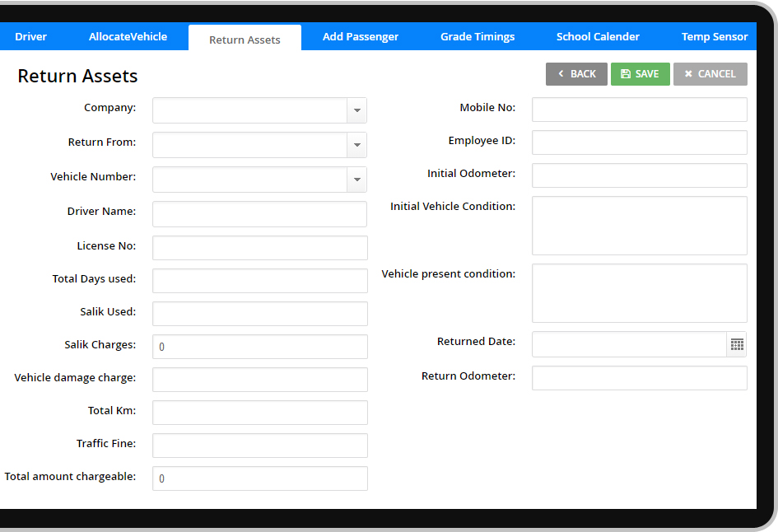Switch to the Driver tab
This screenshot has height=532, width=778.
point(30,36)
